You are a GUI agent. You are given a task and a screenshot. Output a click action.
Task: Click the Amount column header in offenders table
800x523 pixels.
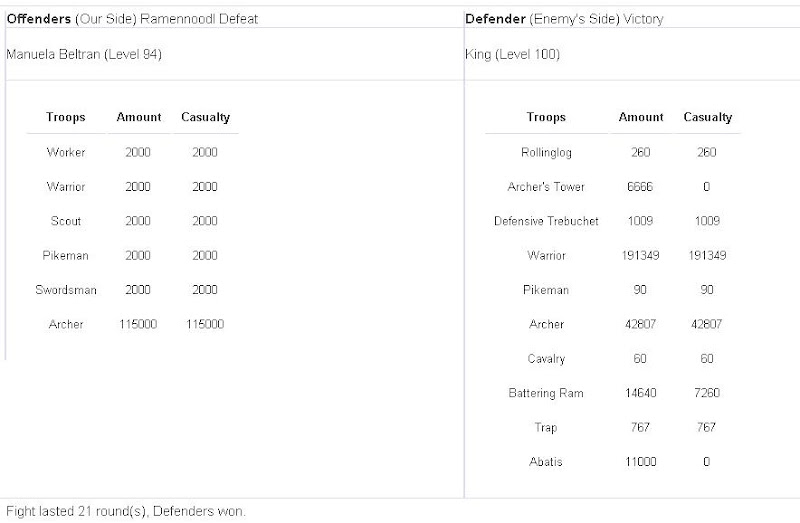(x=139, y=117)
